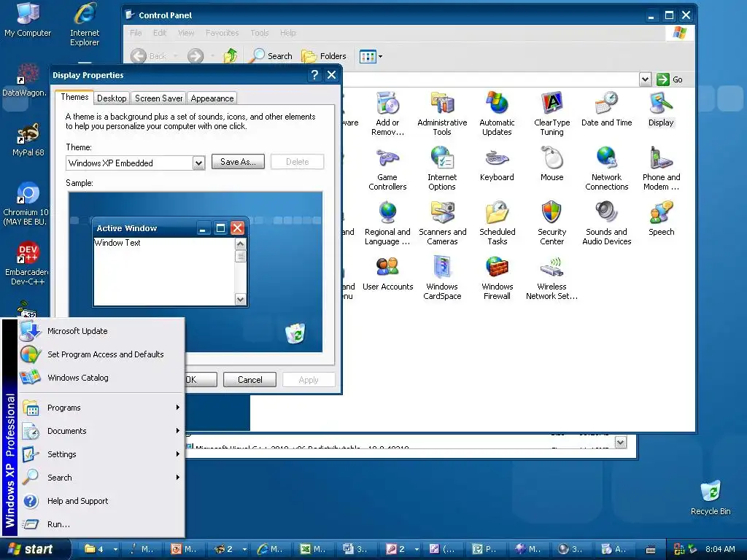Open My Computer desktop icon
The width and height of the screenshot is (747, 560).
click(28, 20)
